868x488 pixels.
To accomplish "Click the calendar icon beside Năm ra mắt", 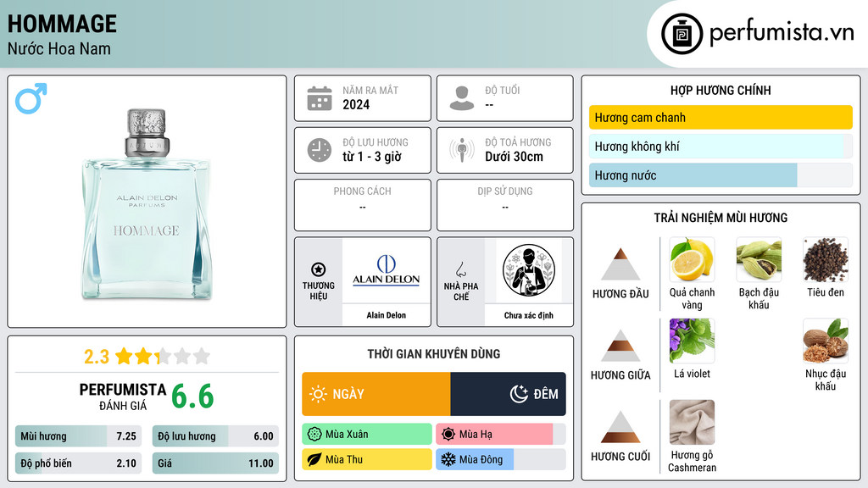I will (x=320, y=98).
